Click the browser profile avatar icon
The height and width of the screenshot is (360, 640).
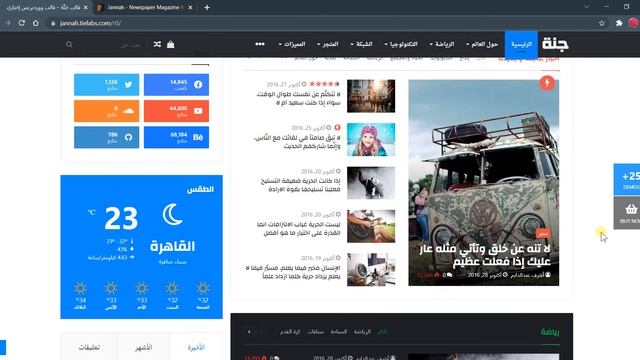click(x=633, y=23)
